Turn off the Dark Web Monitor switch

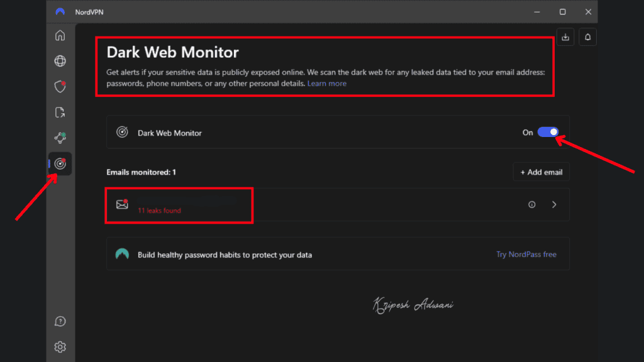548,132
